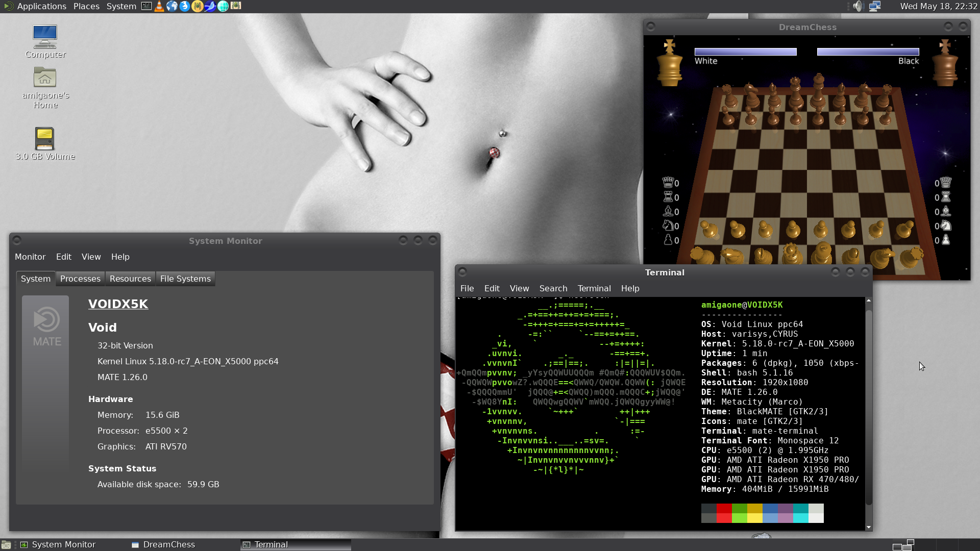Image resolution: width=980 pixels, height=551 pixels.
Task: Click Terminal scrollbar up arrow
Action: coord(868,300)
